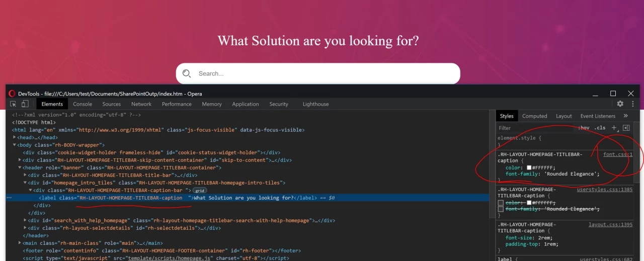The height and width of the screenshot is (261, 644).
Task: Open the Event Listeners sidebar tab
Action: [x=598, y=116]
